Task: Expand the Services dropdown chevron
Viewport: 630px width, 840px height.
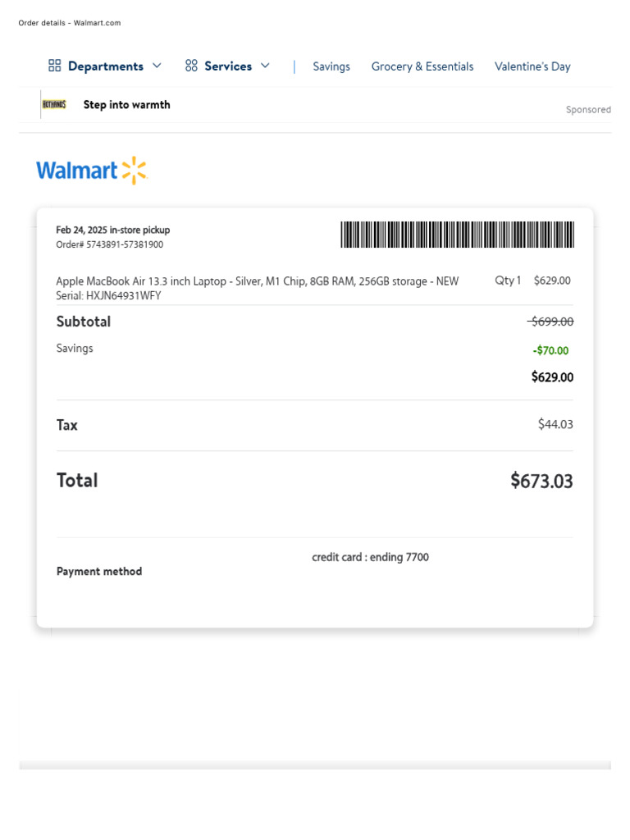Action: coord(265,66)
